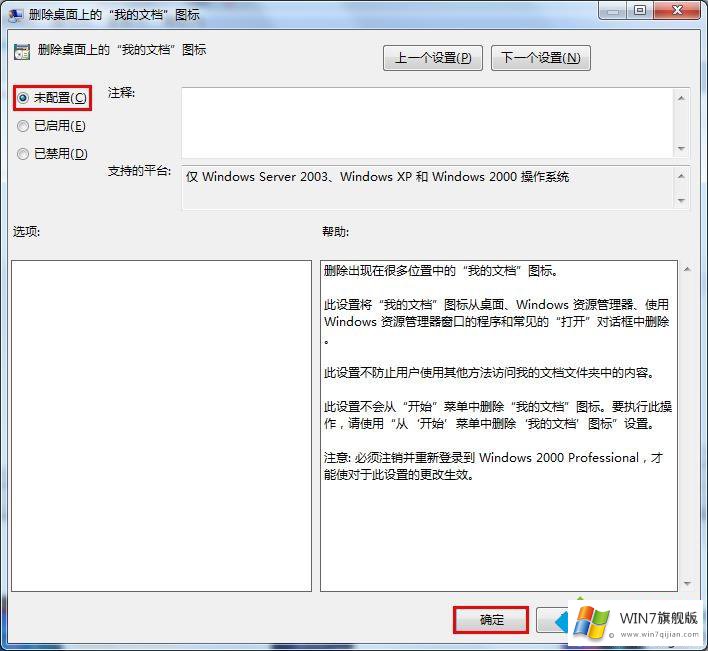The image size is (708, 651).
Task: Select the 已禁用 radio button
Action: tap(23, 154)
